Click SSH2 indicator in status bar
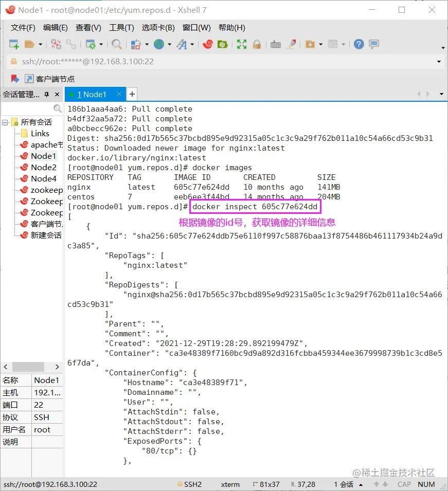This screenshot has height=491, width=448. [189, 484]
